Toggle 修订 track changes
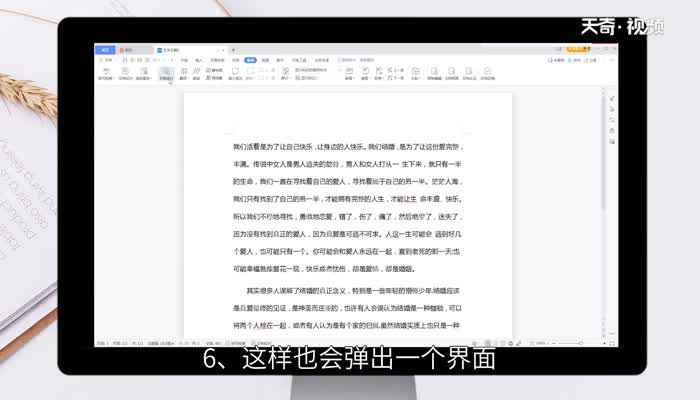The height and width of the screenshot is (400, 700). 285,73
